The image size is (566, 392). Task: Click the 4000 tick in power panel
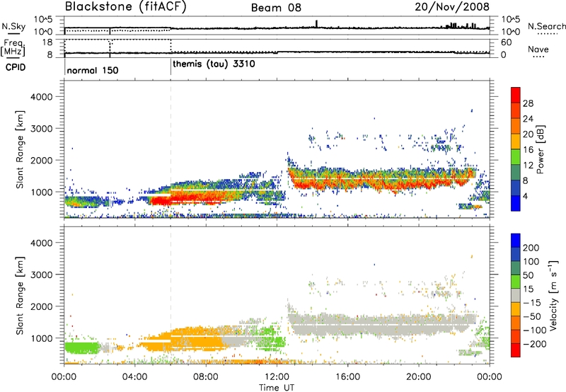click(x=42, y=97)
